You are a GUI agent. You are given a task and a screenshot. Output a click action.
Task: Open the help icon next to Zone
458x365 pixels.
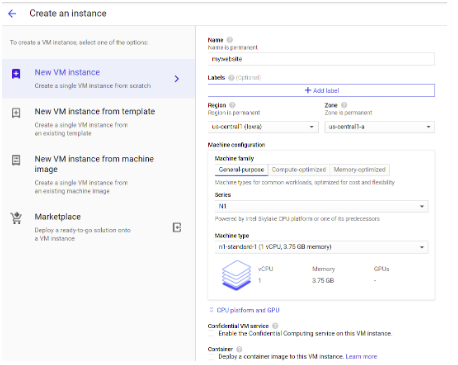[344, 105]
